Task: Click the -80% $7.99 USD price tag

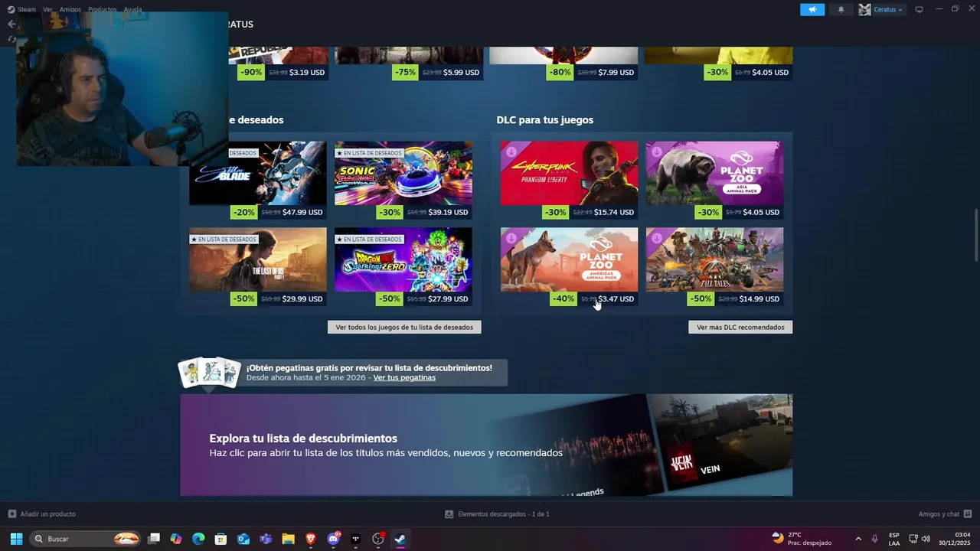Action: [592, 72]
